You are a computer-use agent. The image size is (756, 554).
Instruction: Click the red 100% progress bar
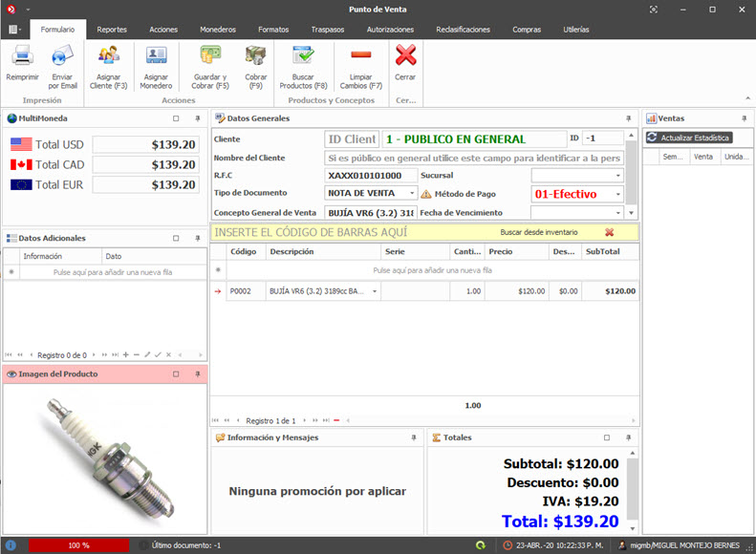tap(78, 544)
